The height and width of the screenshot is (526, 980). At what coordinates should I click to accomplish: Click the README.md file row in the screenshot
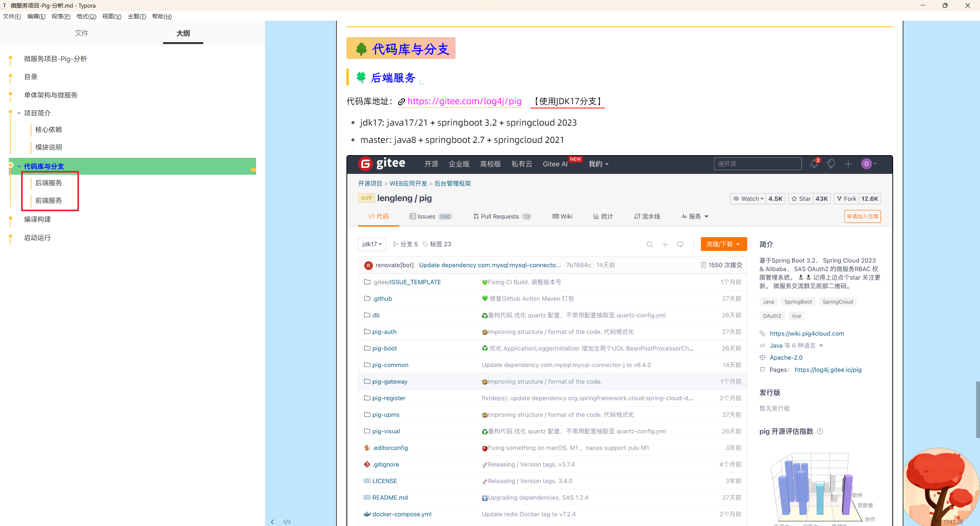click(552, 497)
